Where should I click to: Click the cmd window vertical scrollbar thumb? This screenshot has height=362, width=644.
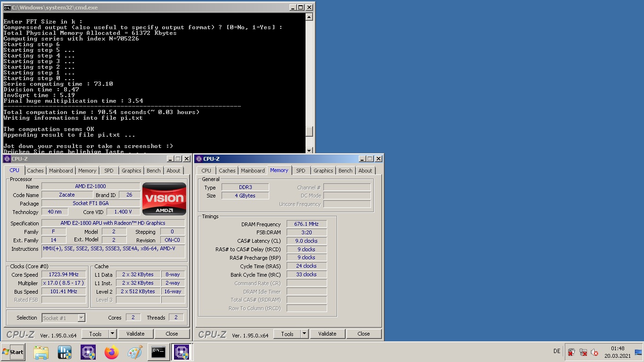click(x=309, y=132)
